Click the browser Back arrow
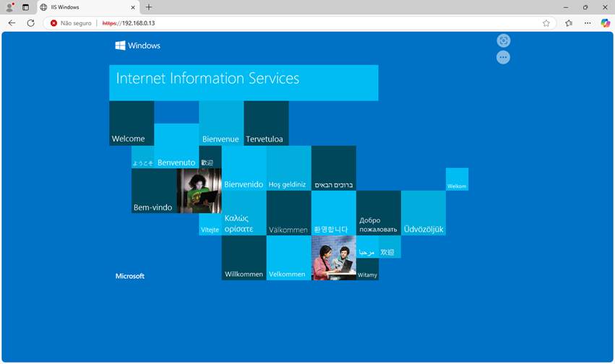This screenshot has width=615, height=364. click(12, 23)
